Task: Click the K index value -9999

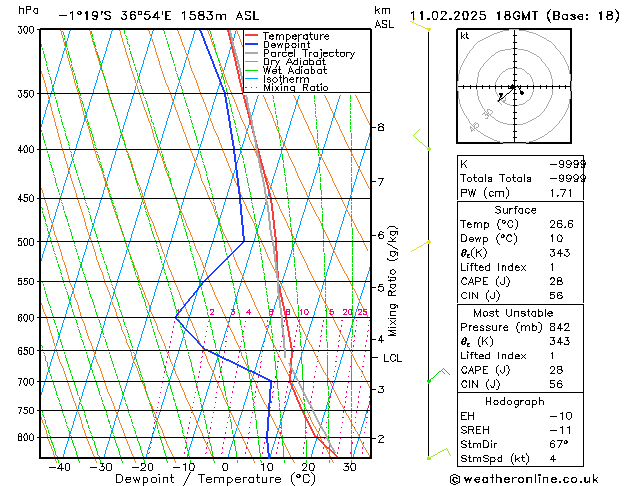Action: click(x=568, y=164)
